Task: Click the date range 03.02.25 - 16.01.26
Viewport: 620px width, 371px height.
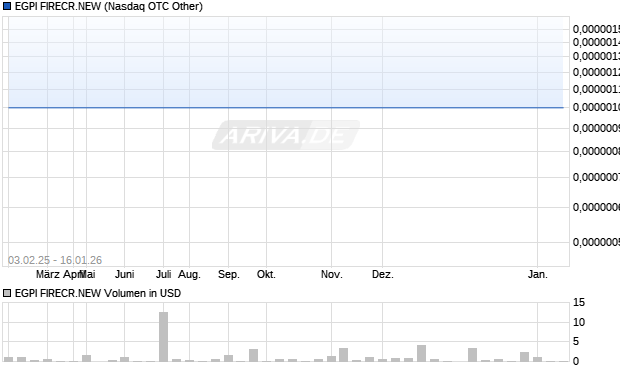Action: tap(55, 260)
